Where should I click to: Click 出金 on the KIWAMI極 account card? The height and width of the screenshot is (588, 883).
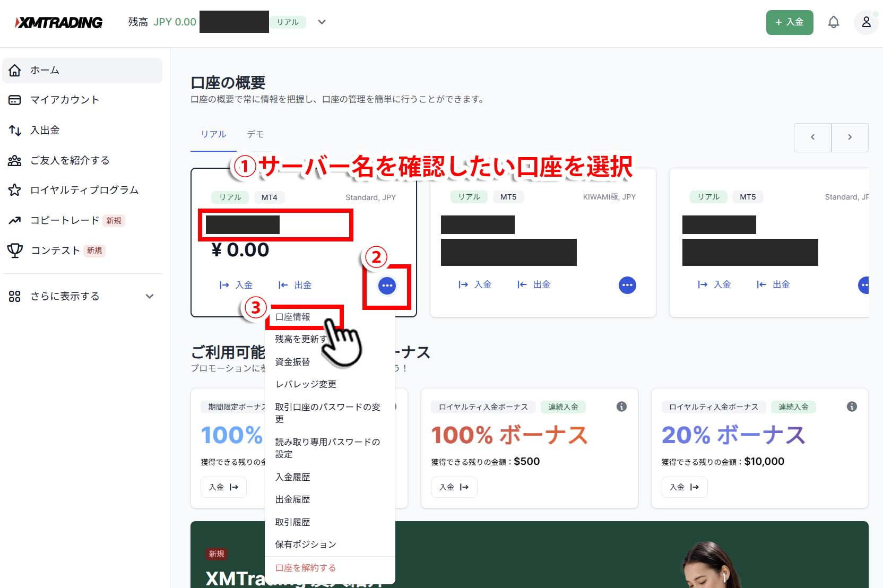(x=534, y=284)
